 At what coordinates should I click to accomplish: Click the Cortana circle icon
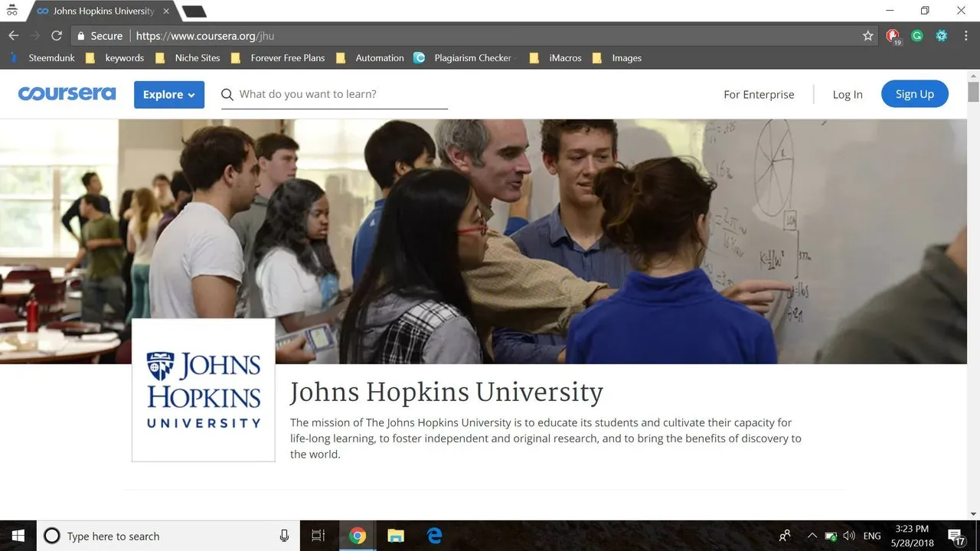[x=51, y=536]
